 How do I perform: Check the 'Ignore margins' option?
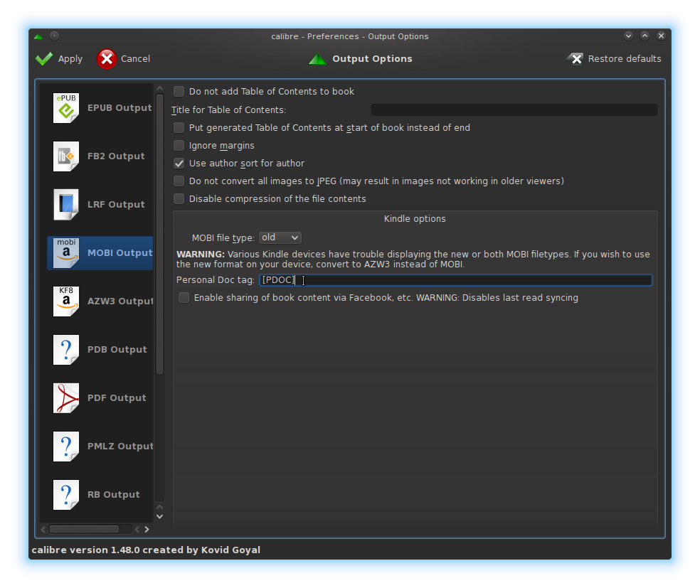click(x=179, y=146)
